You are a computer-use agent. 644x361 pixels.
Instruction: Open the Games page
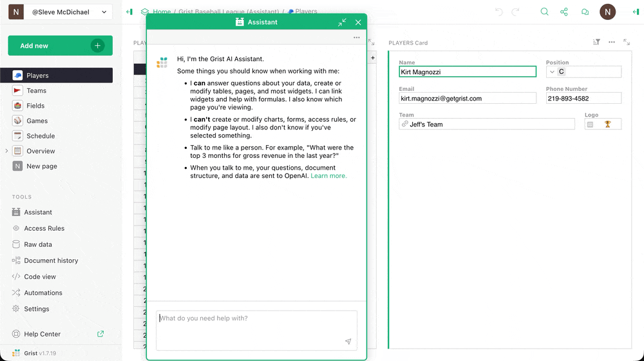[56, 121]
